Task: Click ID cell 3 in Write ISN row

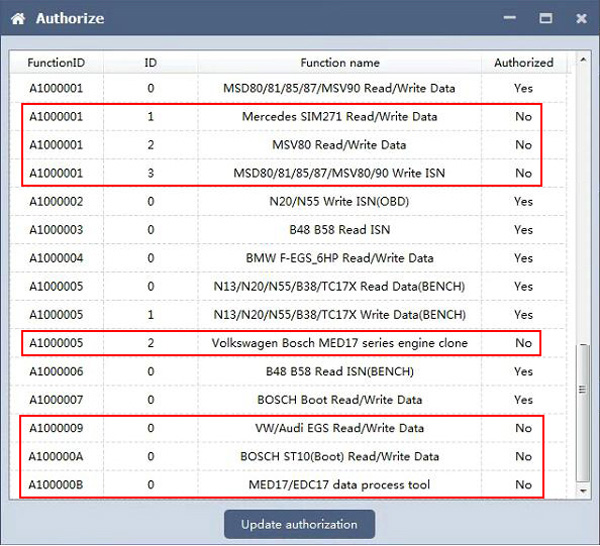Action: (x=150, y=173)
